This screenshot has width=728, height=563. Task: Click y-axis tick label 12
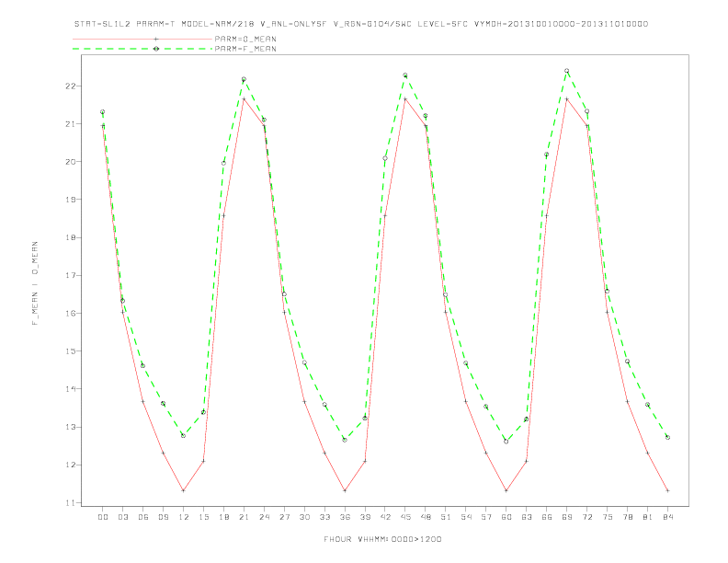pos(70,465)
